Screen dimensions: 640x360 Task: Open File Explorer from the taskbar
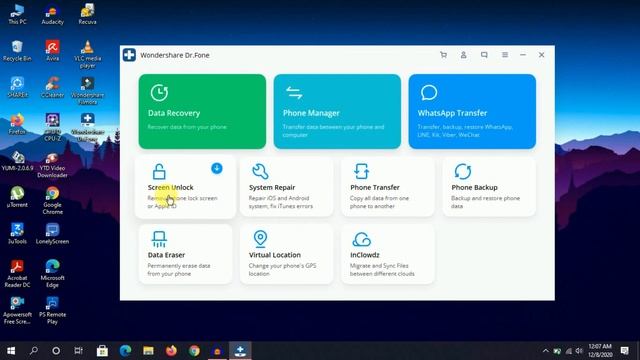coord(148,350)
